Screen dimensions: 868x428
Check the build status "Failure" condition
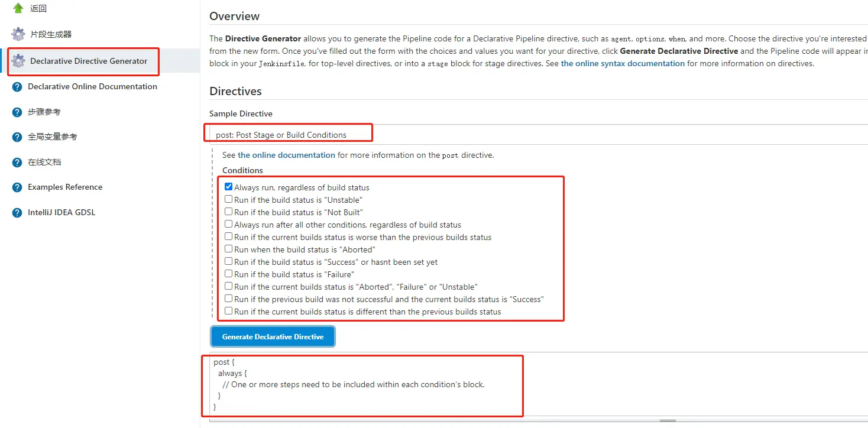(229, 274)
